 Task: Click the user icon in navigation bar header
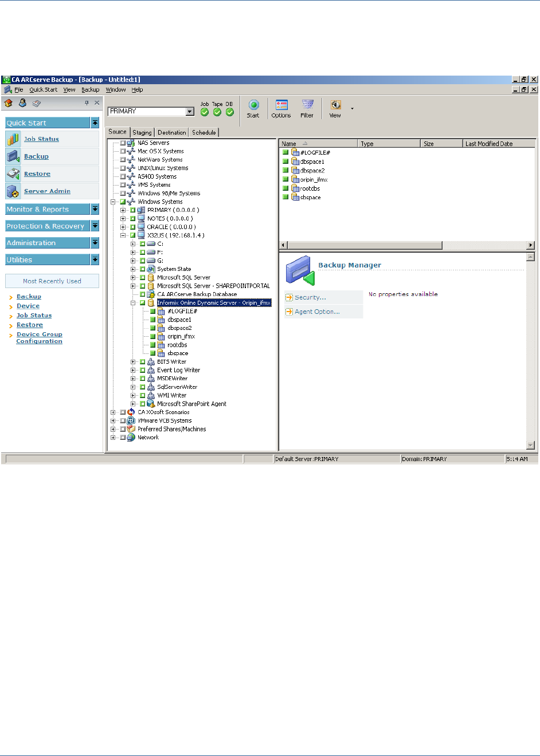pos(22,103)
